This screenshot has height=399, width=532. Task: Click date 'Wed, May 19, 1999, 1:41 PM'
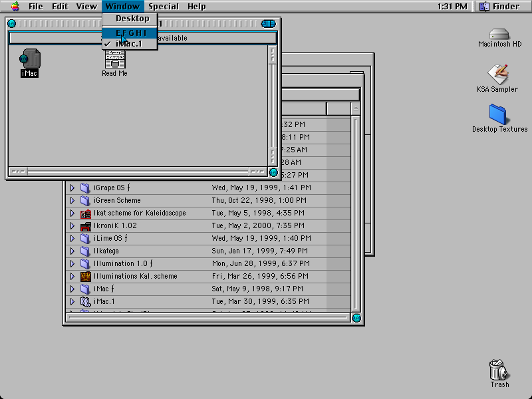click(x=261, y=188)
